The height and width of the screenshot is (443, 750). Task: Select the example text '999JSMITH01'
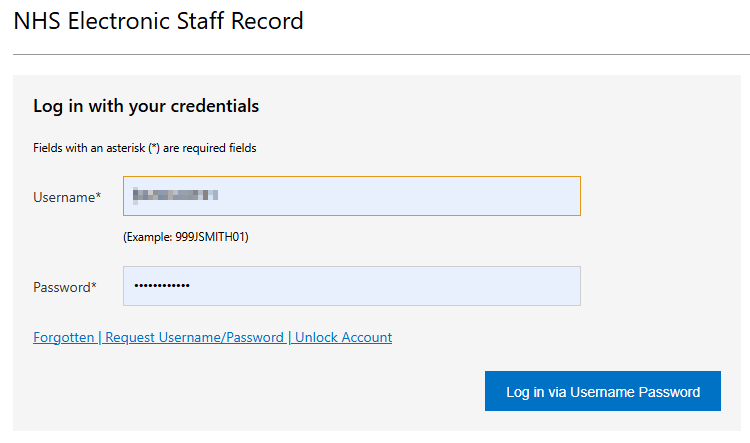click(x=210, y=237)
